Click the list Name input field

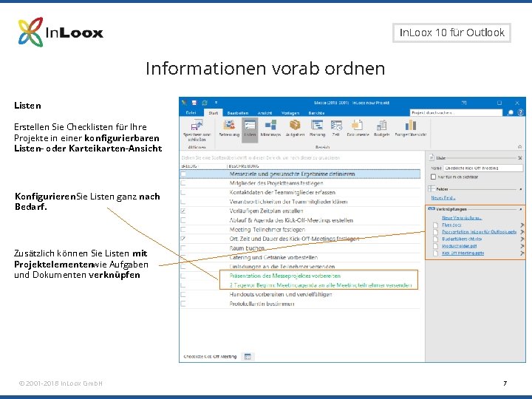pyautogui.click(x=483, y=168)
